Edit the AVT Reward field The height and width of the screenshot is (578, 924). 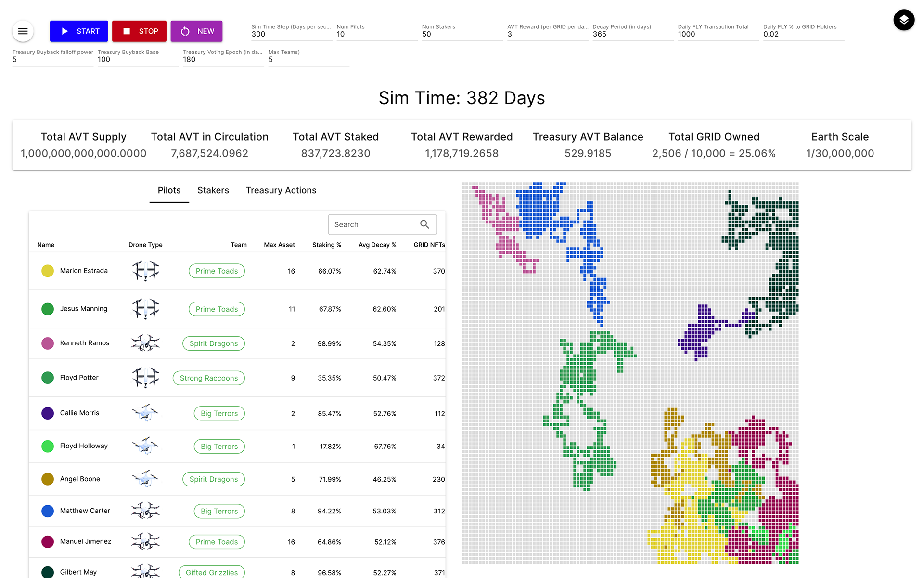(548, 34)
